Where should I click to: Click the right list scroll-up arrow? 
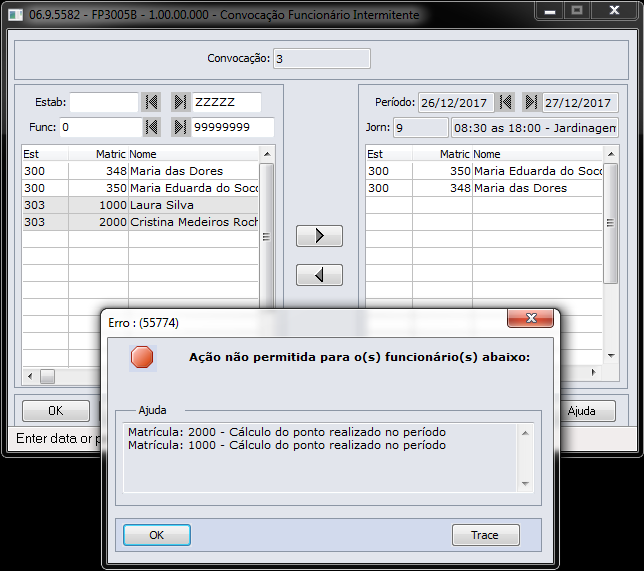tap(611, 154)
